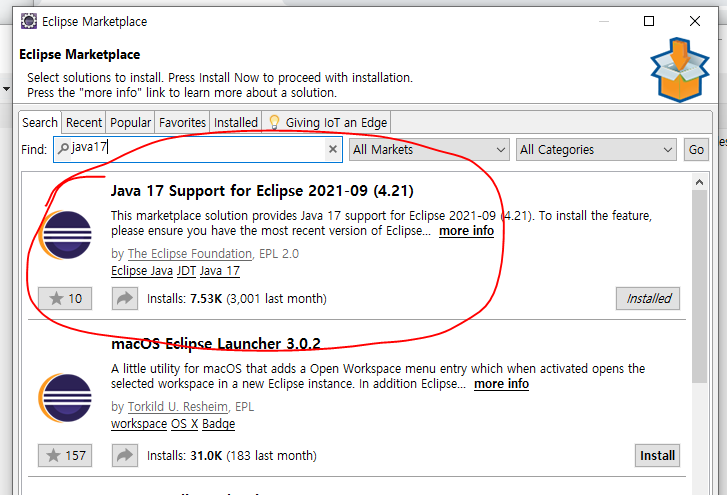Open more info for Java 17 Support
This screenshot has width=727, height=495.
(x=466, y=231)
